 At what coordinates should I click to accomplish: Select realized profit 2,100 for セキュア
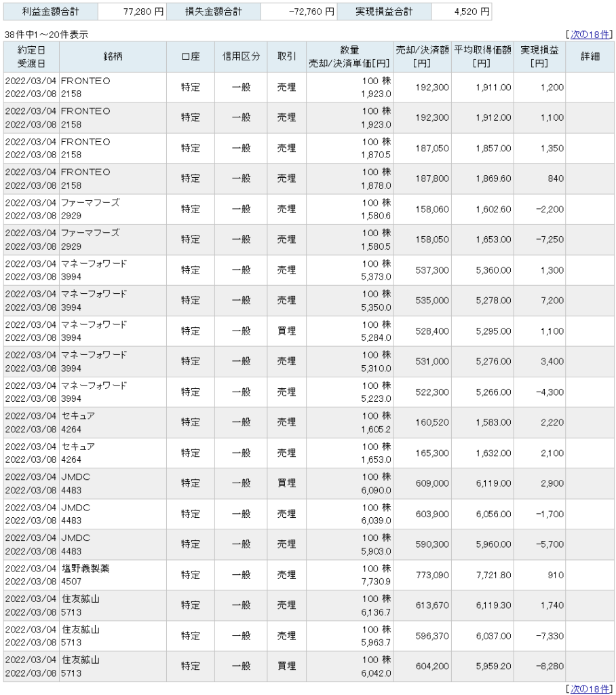552,453
